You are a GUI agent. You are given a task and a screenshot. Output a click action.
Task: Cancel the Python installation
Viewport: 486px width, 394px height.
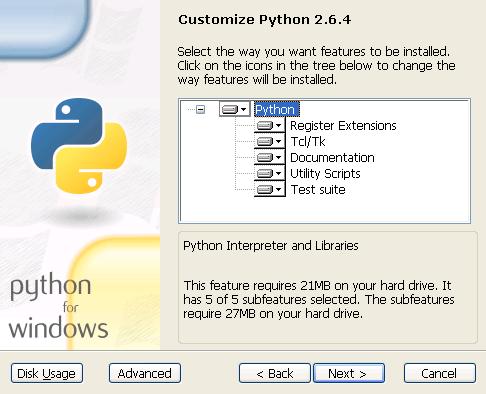(440, 373)
